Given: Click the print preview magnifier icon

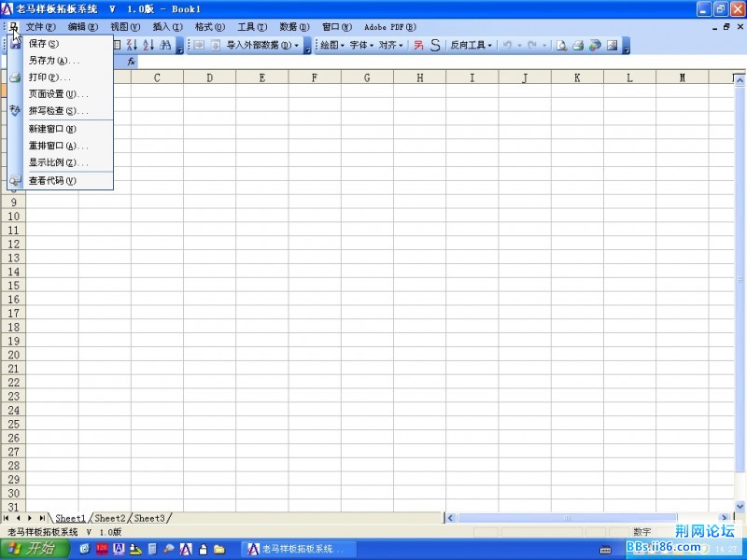Looking at the screenshot, I should coord(561,45).
